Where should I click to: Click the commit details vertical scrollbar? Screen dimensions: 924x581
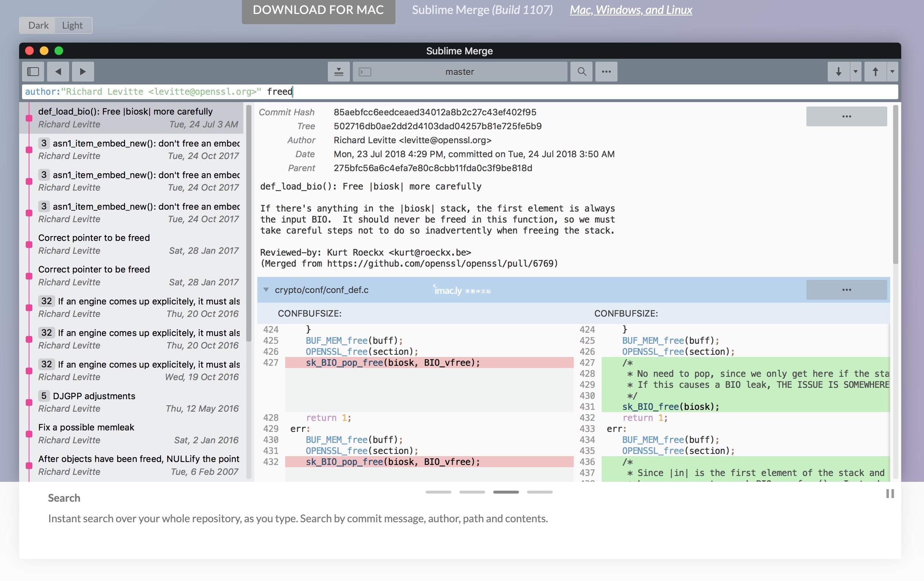tap(895, 185)
